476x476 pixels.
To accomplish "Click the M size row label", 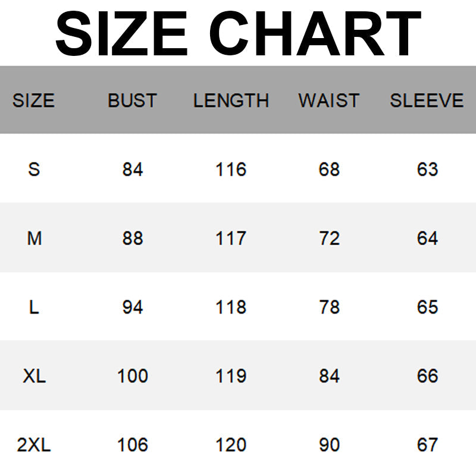I will coord(35,239).
